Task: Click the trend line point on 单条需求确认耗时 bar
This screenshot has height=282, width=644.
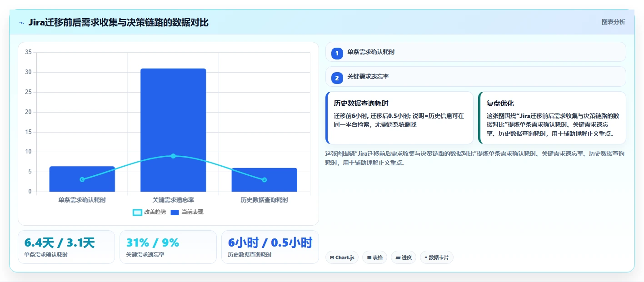Action: 82,179
